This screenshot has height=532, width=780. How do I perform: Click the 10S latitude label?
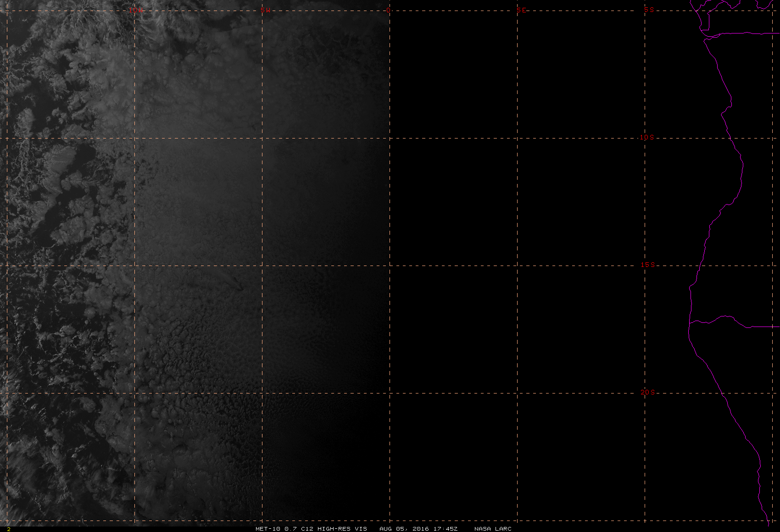647,137
